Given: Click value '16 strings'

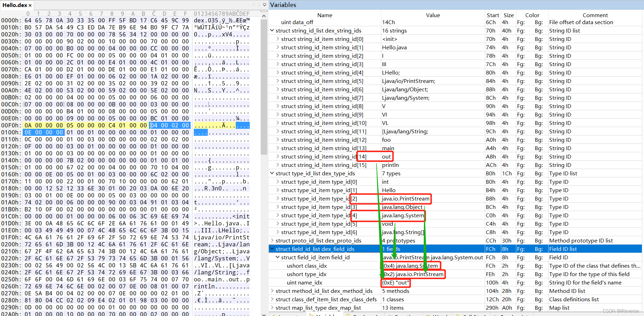Looking at the screenshot, I should coord(394,30).
